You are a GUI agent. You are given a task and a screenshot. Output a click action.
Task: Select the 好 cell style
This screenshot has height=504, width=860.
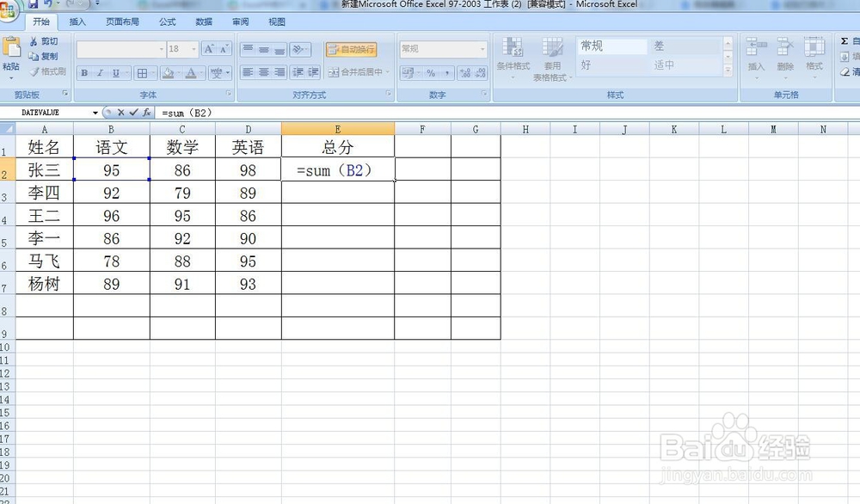(x=611, y=65)
